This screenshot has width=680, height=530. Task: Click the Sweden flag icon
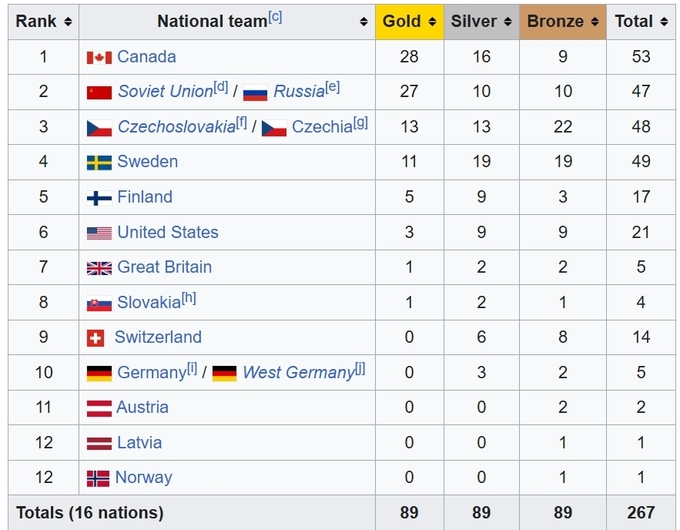point(99,163)
